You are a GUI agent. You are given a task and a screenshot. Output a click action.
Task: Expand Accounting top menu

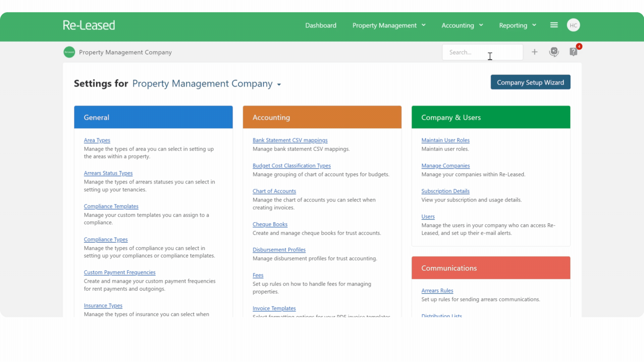(462, 25)
